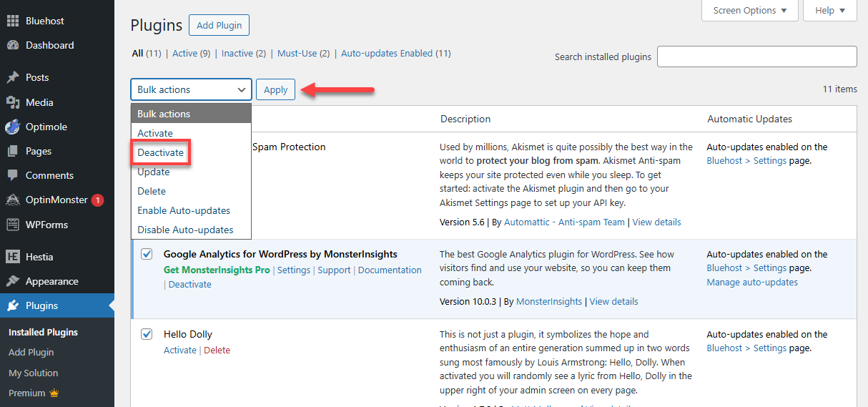Click the Media icon in sidebar
868x407 pixels.
coord(13,102)
